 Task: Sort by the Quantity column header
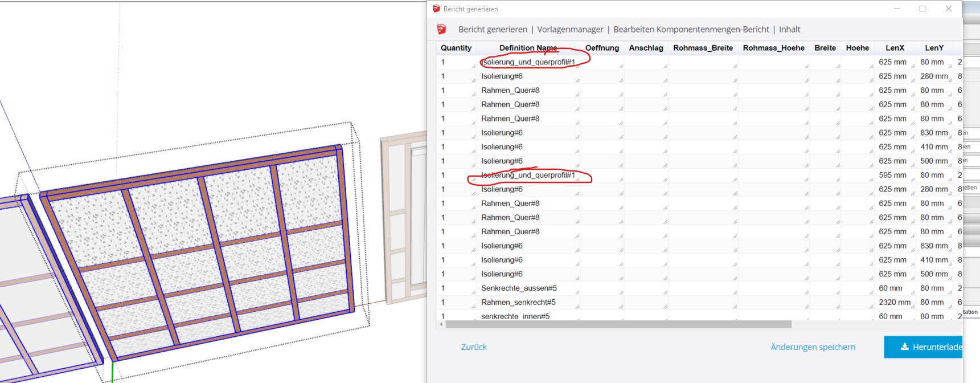click(x=456, y=48)
